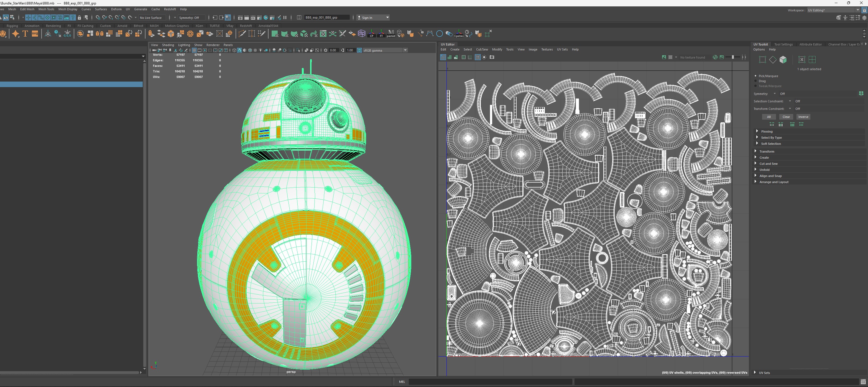Viewport: 868px width, 387px height.
Task: Click the RGB channel display icon in UV Editor
Action: tap(715, 57)
